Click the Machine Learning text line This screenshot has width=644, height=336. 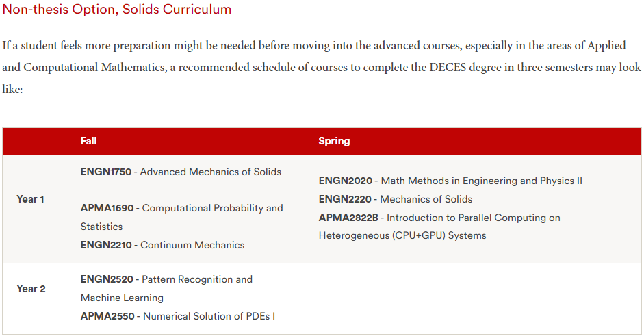coord(122,298)
